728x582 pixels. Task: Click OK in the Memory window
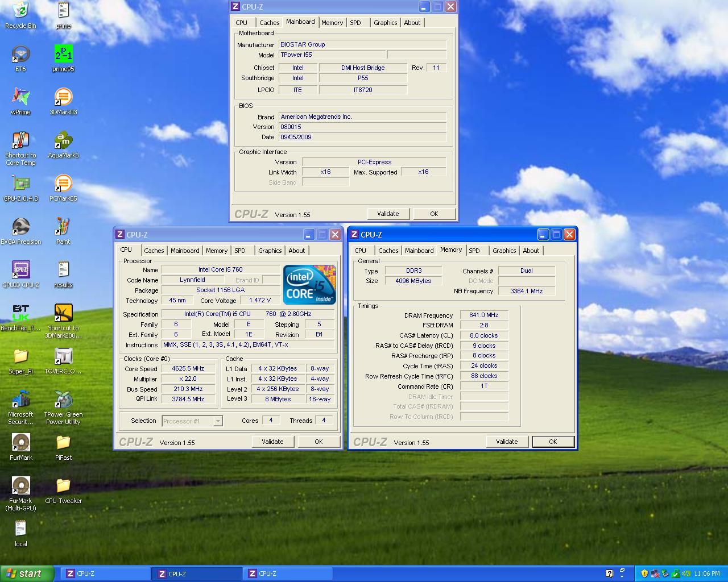pyautogui.click(x=553, y=442)
